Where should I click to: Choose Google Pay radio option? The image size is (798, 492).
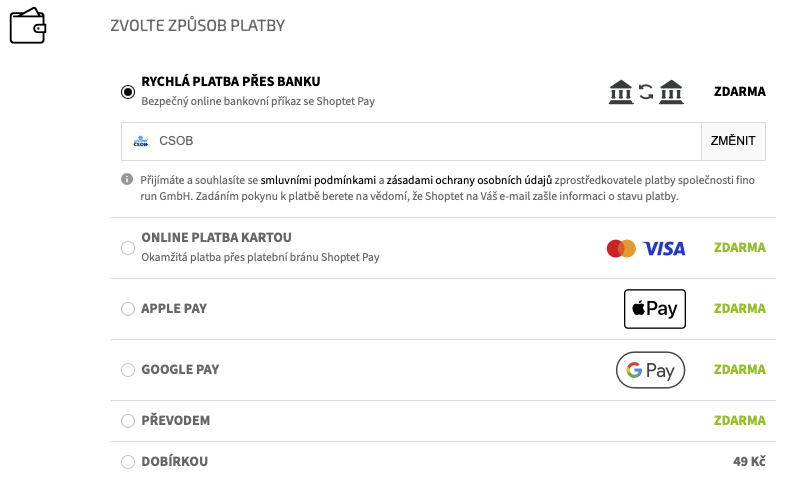(128, 370)
